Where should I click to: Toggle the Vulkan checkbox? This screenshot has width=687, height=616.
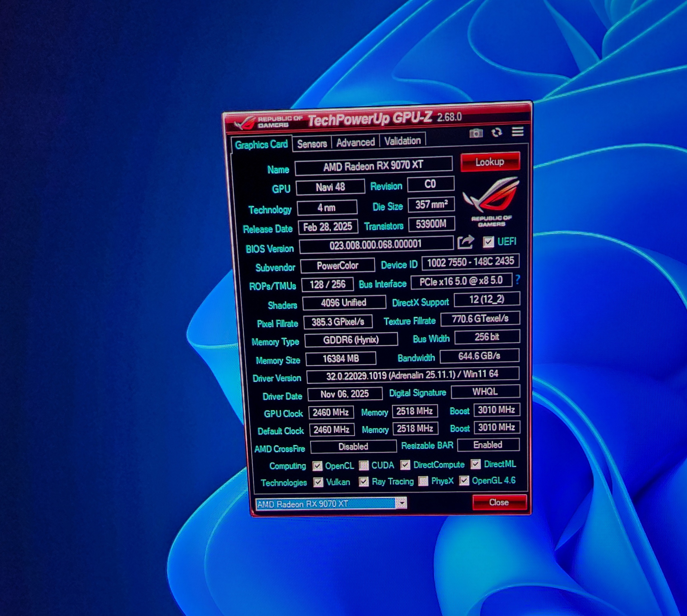(318, 482)
